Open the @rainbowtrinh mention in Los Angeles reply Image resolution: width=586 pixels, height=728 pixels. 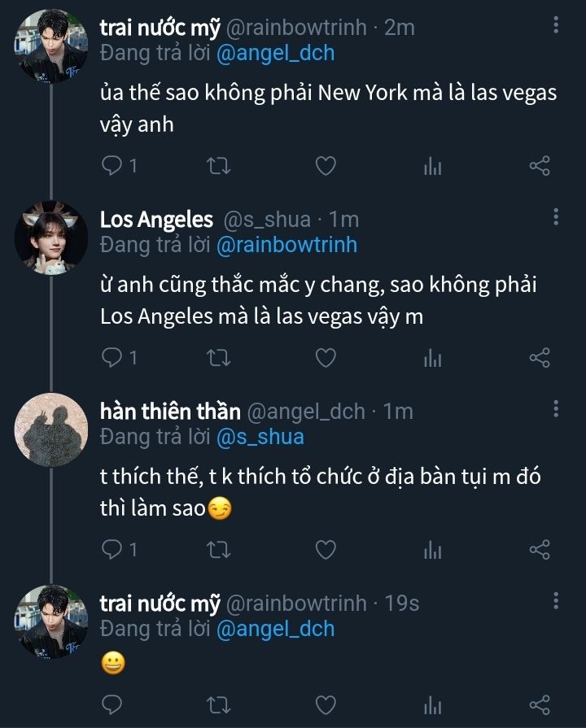coord(286,245)
